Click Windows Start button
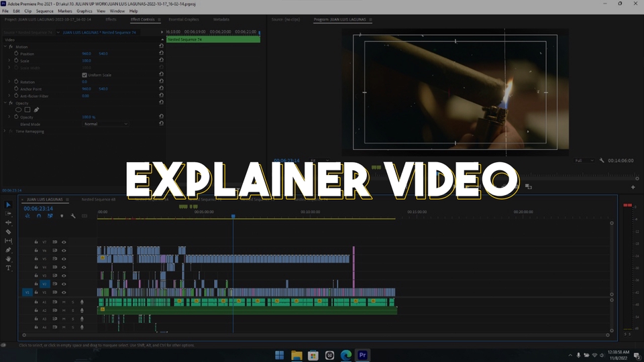The image size is (644, 362). pos(280,355)
